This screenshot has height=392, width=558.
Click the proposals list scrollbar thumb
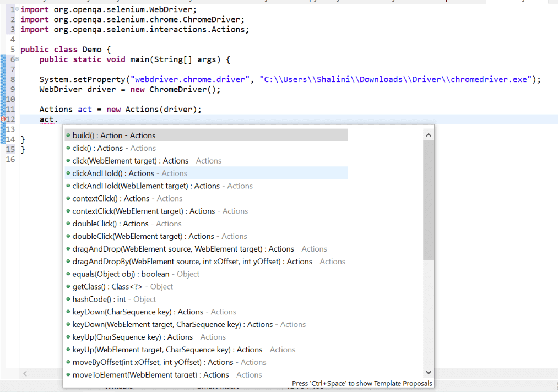[x=429, y=200]
